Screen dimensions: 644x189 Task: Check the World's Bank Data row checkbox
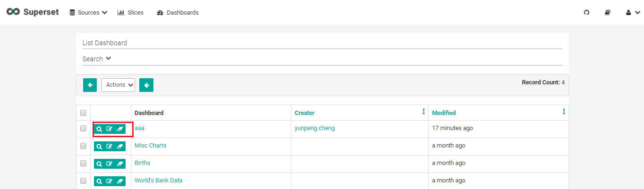coord(83,181)
